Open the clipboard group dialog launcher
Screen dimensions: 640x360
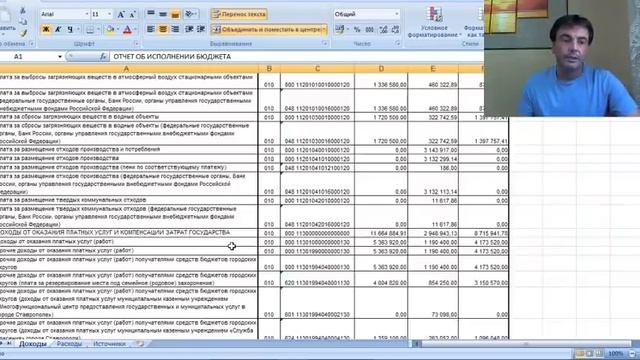(32, 44)
